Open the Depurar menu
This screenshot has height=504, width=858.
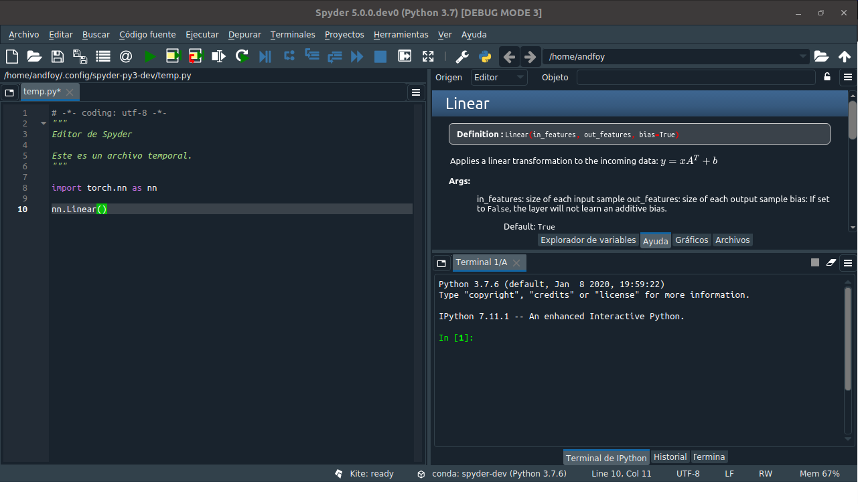click(244, 34)
